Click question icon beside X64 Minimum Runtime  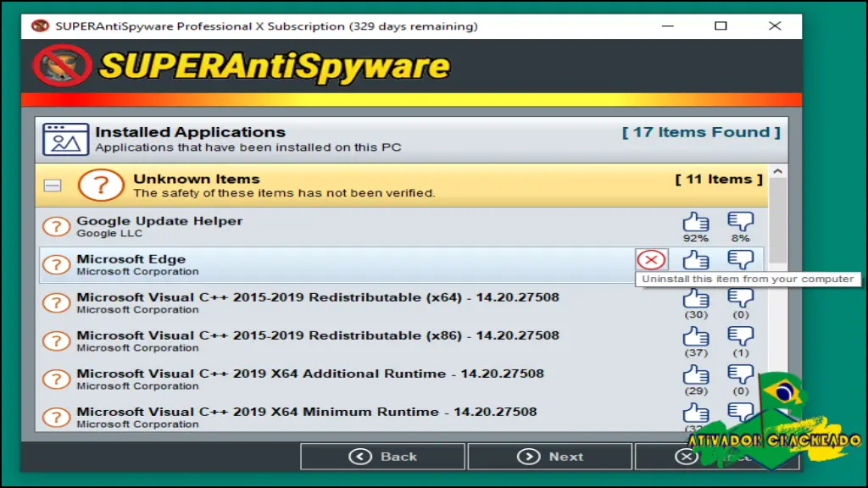57,418
